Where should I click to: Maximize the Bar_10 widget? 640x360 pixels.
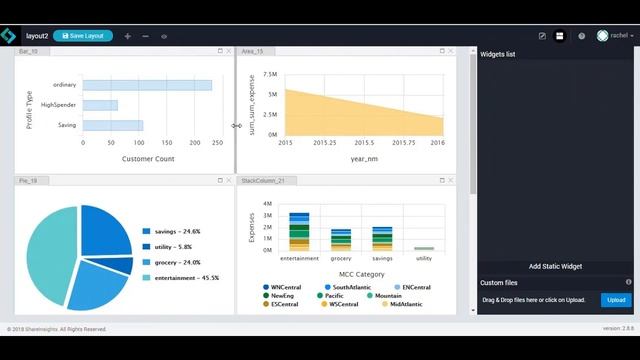(x=220, y=51)
